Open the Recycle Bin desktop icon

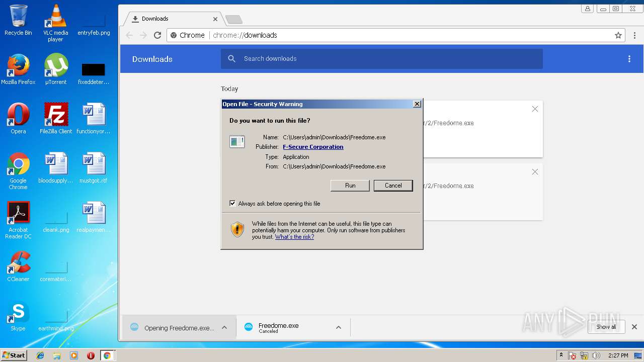(18, 20)
